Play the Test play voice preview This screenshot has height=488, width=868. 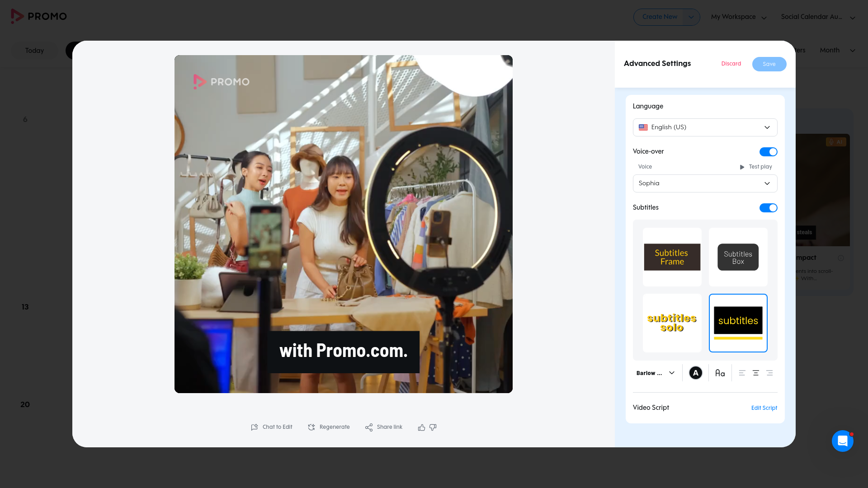click(756, 167)
